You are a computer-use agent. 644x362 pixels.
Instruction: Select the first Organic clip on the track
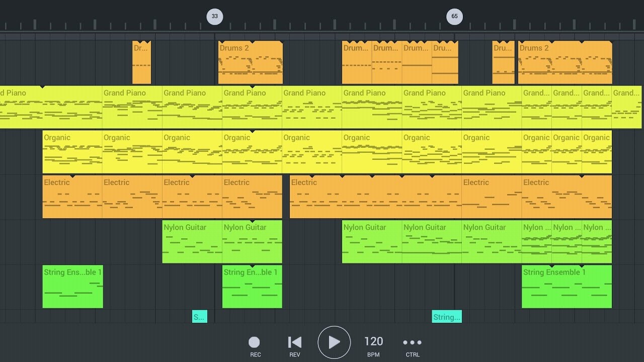coord(72,152)
